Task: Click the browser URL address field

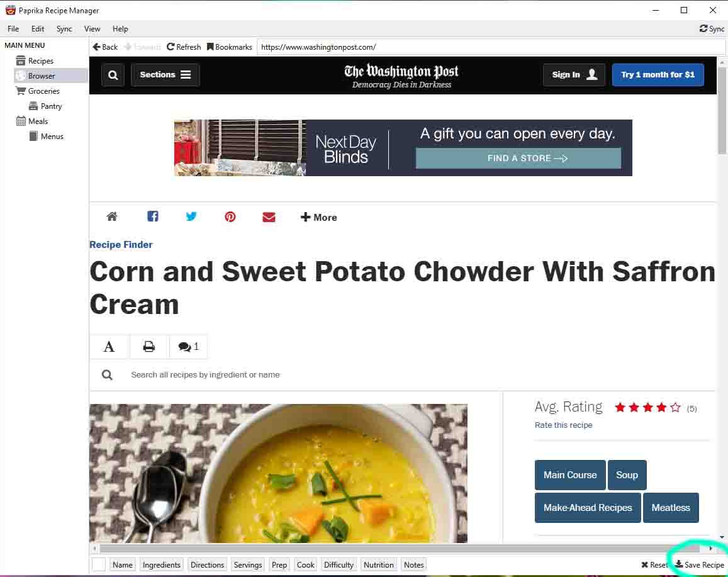Action: pos(491,47)
